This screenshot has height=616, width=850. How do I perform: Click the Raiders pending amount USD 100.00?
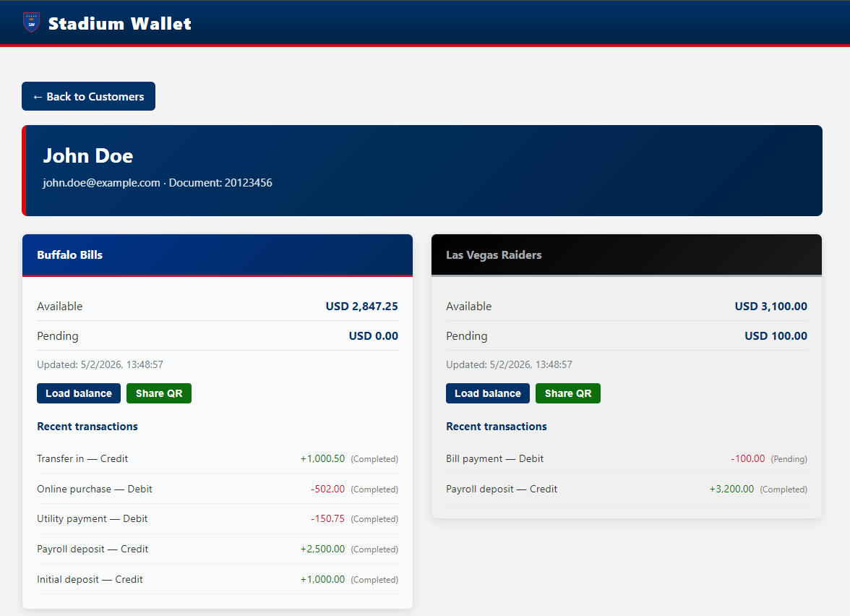click(776, 336)
